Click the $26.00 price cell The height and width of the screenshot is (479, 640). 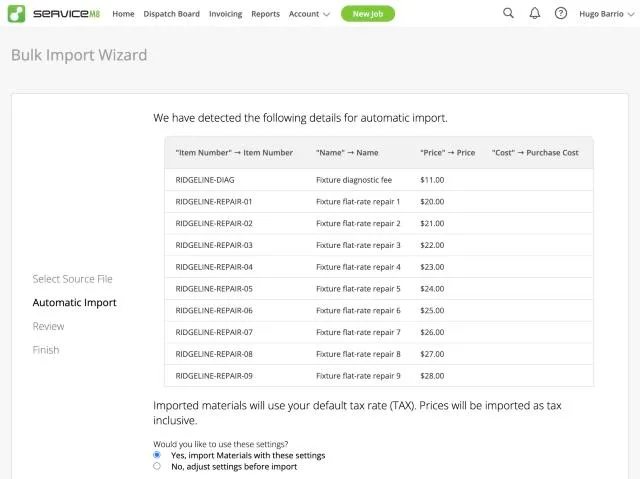click(x=432, y=332)
